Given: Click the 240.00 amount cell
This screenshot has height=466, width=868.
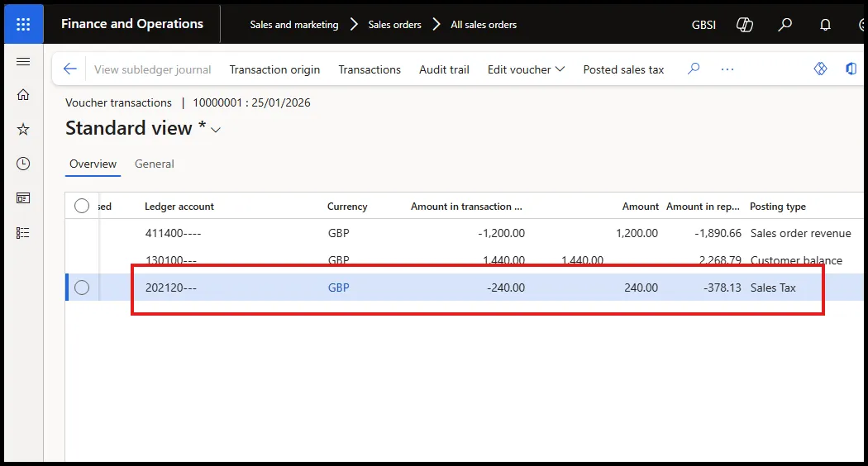Looking at the screenshot, I should coord(641,288).
